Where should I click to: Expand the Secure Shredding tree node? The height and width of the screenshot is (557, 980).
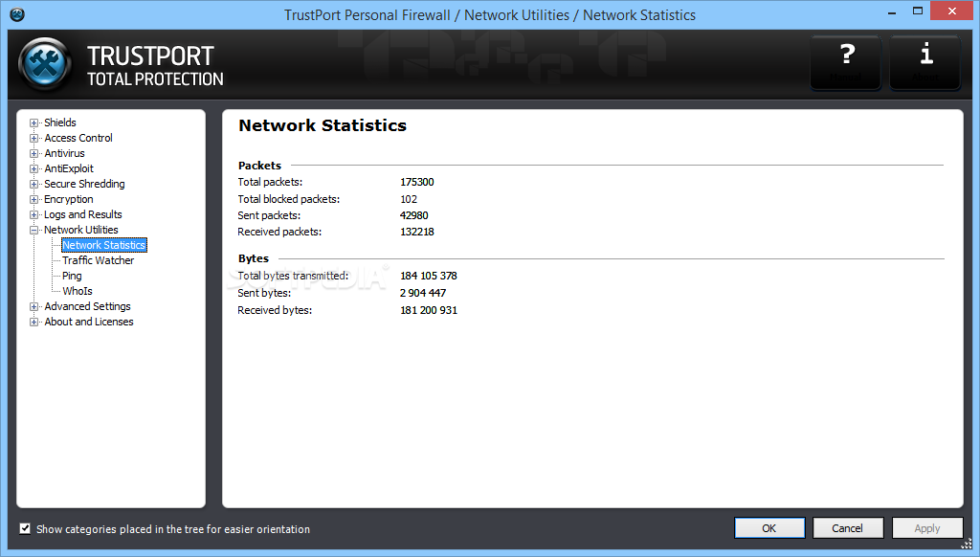tap(33, 184)
